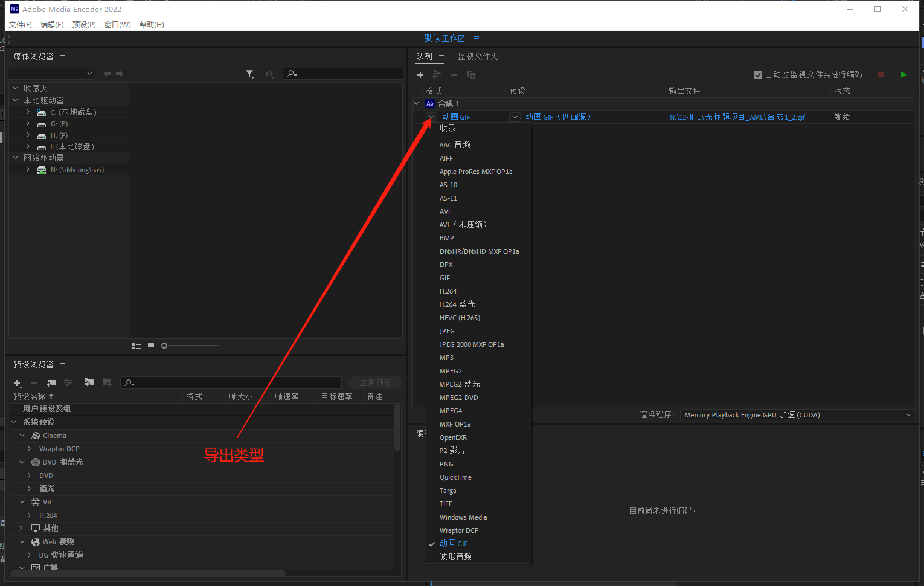Click the preset settings sliders icon
The image size is (924, 586).
(68, 382)
